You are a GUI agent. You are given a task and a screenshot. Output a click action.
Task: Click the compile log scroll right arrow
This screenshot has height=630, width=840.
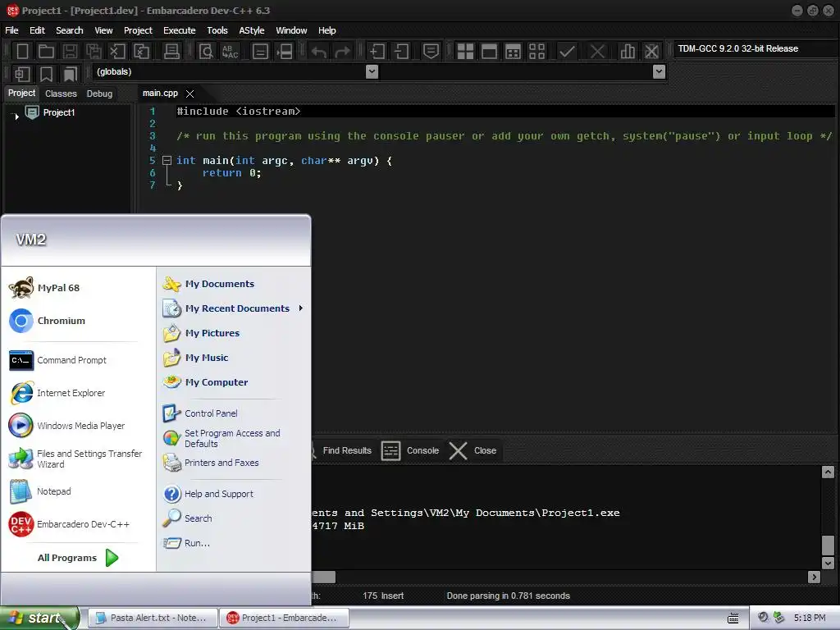tap(815, 577)
